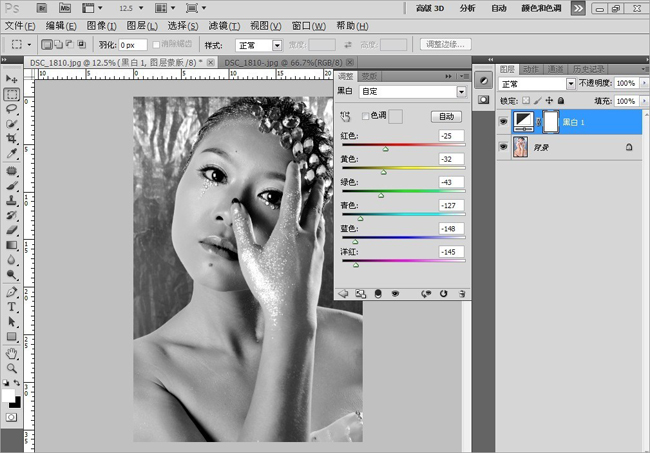
Task: Switch to the 通道 channels tab
Action: pyautogui.click(x=555, y=69)
